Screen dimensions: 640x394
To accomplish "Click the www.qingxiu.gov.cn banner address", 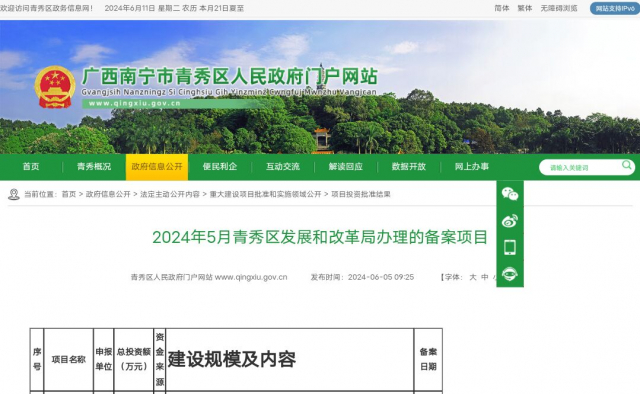I will (x=135, y=104).
